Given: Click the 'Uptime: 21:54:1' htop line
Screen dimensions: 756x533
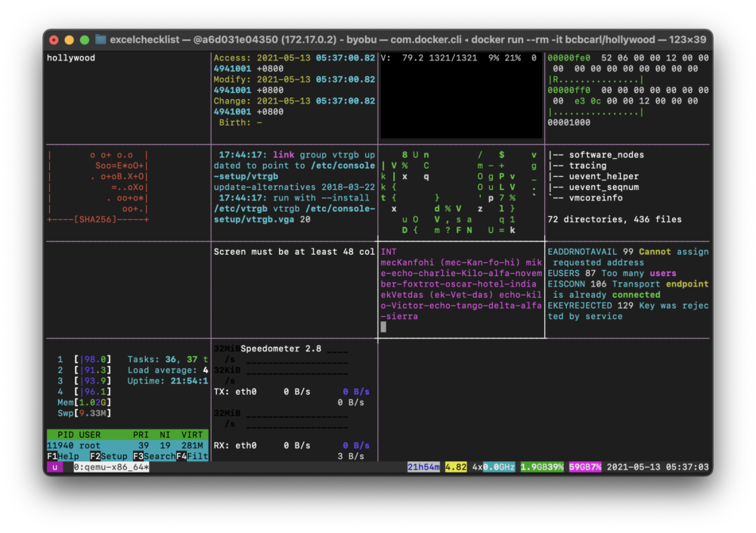Looking at the screenshot, I should [168, 381].
